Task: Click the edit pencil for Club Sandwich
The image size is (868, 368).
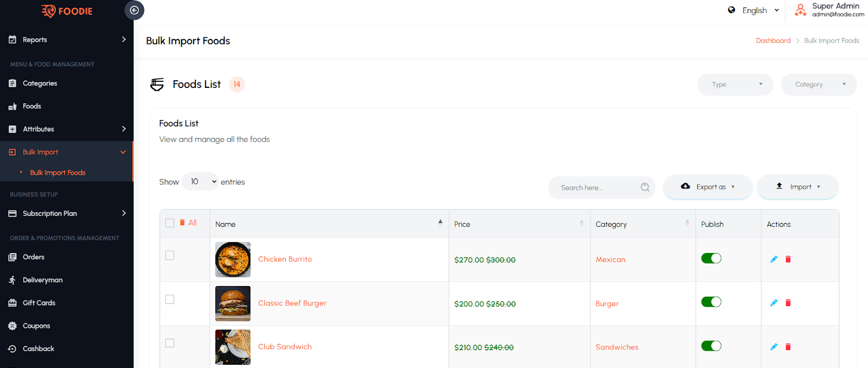Action: 774,347
